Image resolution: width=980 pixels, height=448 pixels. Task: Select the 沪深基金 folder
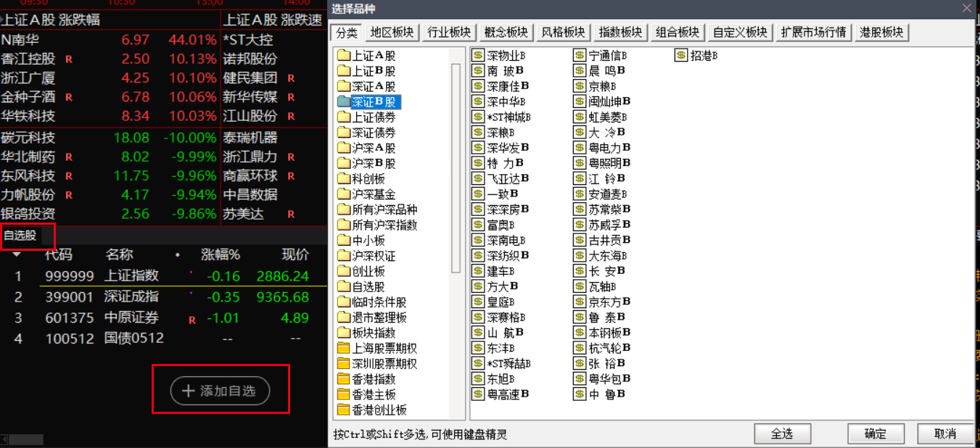click(367, 194)
